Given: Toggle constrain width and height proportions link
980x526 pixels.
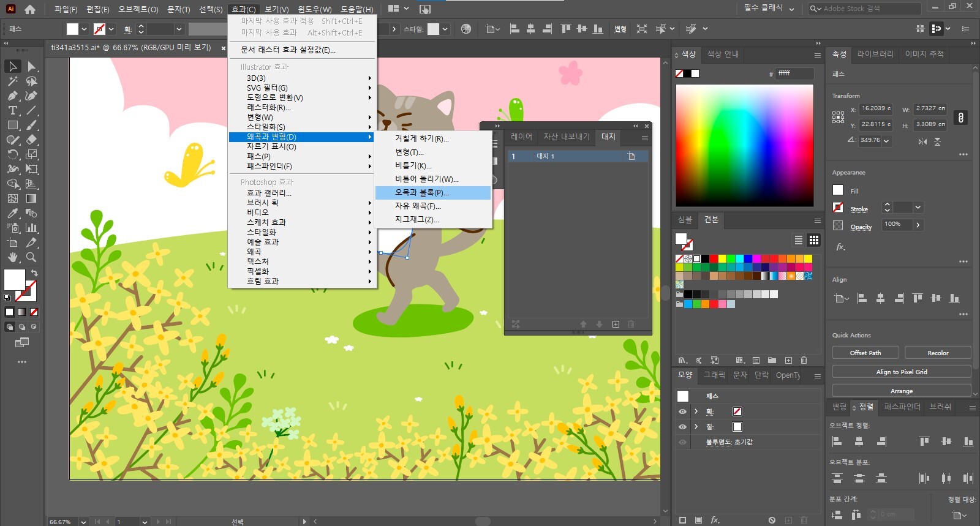Looking at the screenshot, I should (961, 118).
